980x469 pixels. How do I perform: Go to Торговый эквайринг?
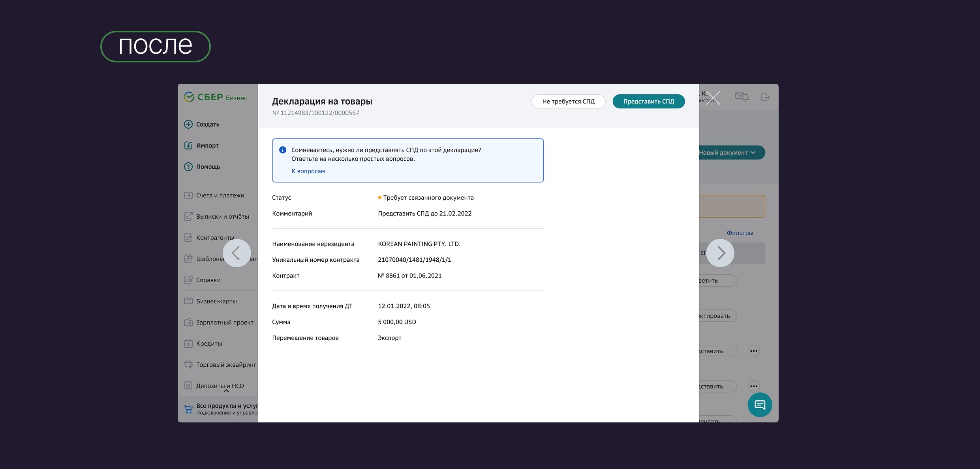[x=225, y=365]
